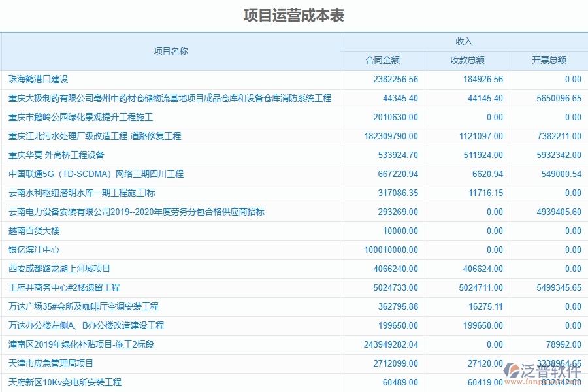Sort by the 合同金额 column header
Image resolution: width=588 pixels, height=392 pixels.
pyautogui.click(x=383, y=59)
